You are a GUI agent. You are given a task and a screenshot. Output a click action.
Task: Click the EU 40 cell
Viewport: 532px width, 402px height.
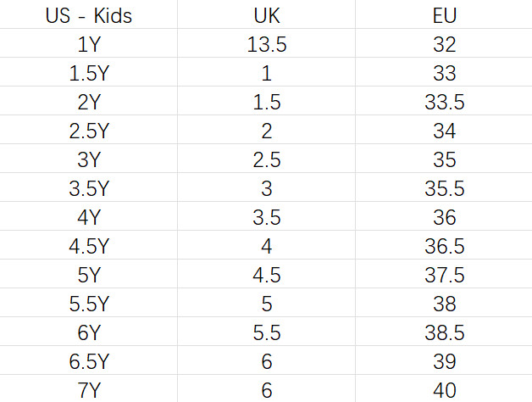pyautogui.click(x=444, y=390)
